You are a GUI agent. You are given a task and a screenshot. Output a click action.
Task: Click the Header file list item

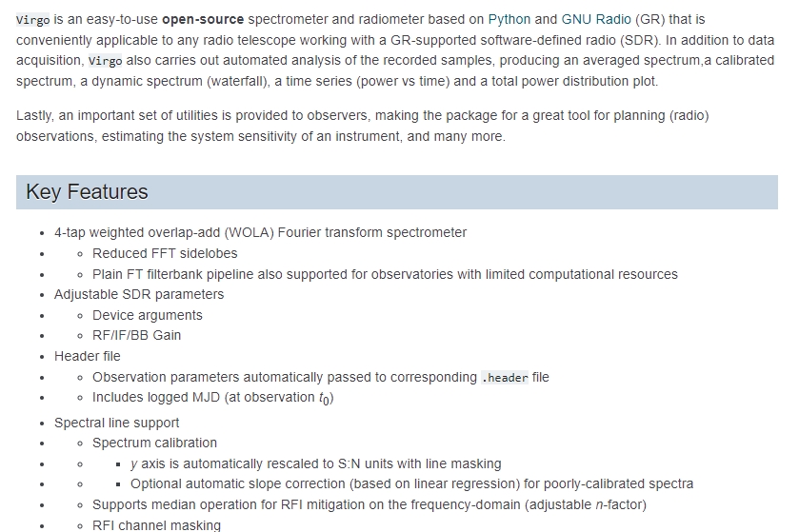pyautogui.click(x=88, y=356)
